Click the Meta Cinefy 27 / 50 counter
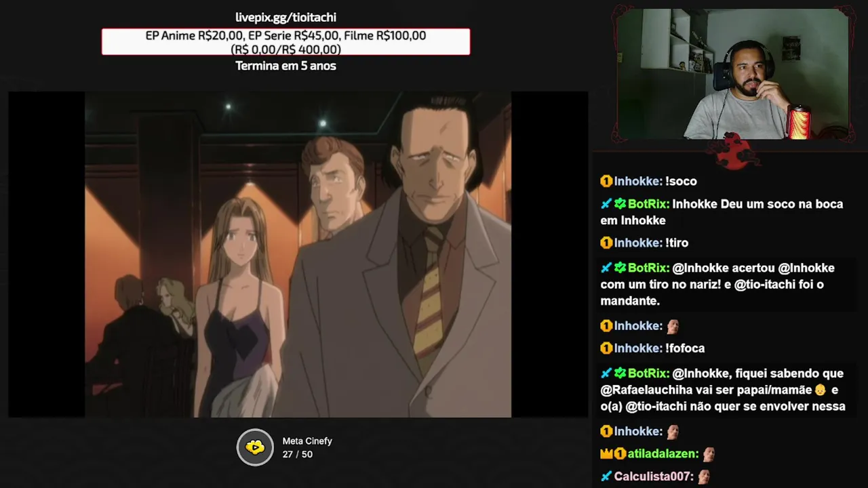This screenshot has width=868, height=488. pyautogui.click(x=298, y=454)
